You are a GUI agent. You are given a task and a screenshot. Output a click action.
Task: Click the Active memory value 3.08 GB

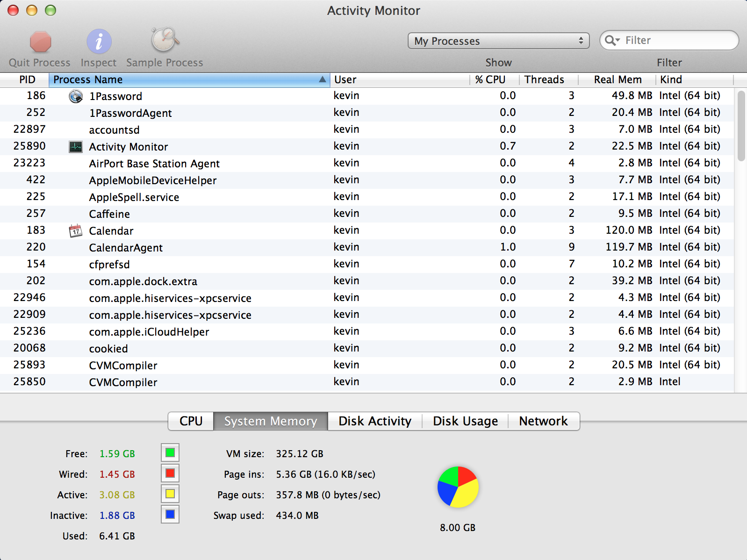(x=117, y=495)
